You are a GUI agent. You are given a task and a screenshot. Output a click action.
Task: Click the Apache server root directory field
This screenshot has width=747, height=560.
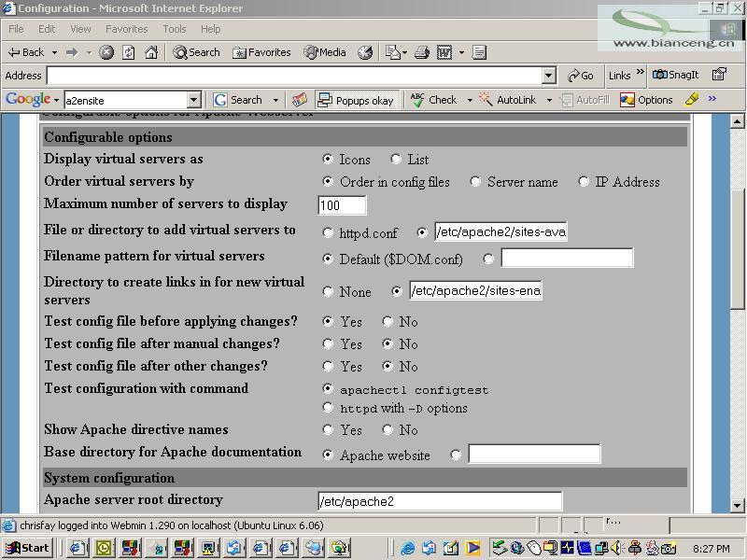click(x=440, y=501)
